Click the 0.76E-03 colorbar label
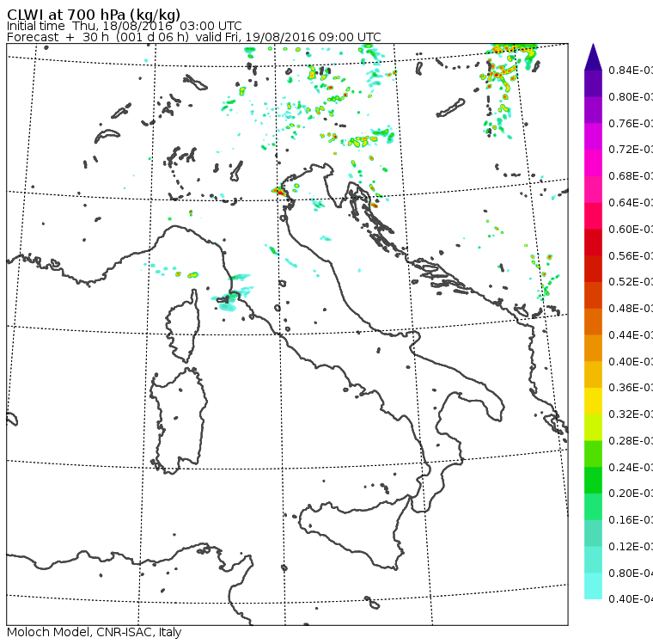 (631, 123)
